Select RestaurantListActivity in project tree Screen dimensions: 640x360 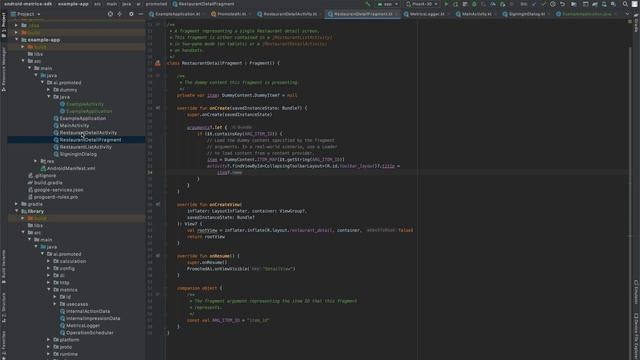point(86,147)
